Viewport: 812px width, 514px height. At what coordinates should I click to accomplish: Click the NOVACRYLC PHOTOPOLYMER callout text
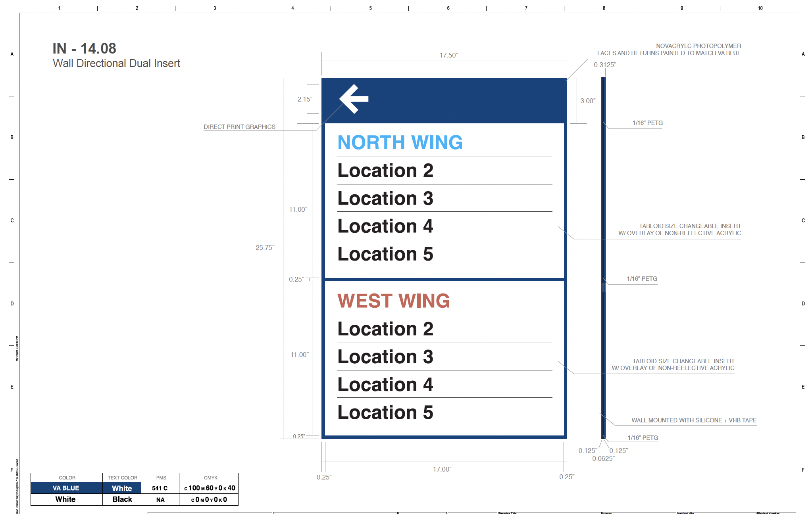point(698,46)
